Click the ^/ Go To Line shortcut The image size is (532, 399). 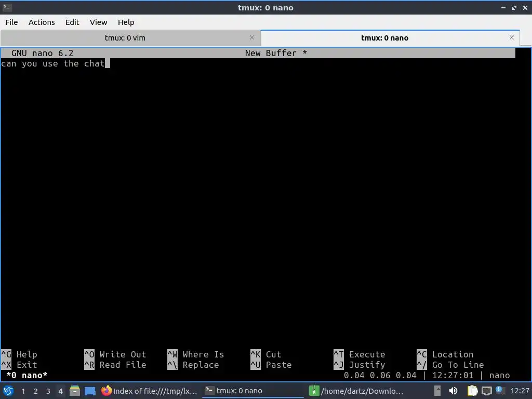click(x=450, y=365)
